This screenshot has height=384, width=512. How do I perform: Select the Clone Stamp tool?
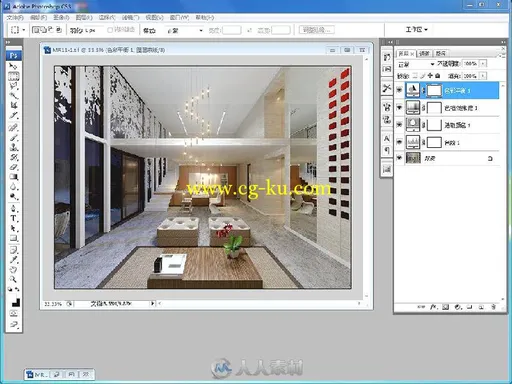point(13,147)
